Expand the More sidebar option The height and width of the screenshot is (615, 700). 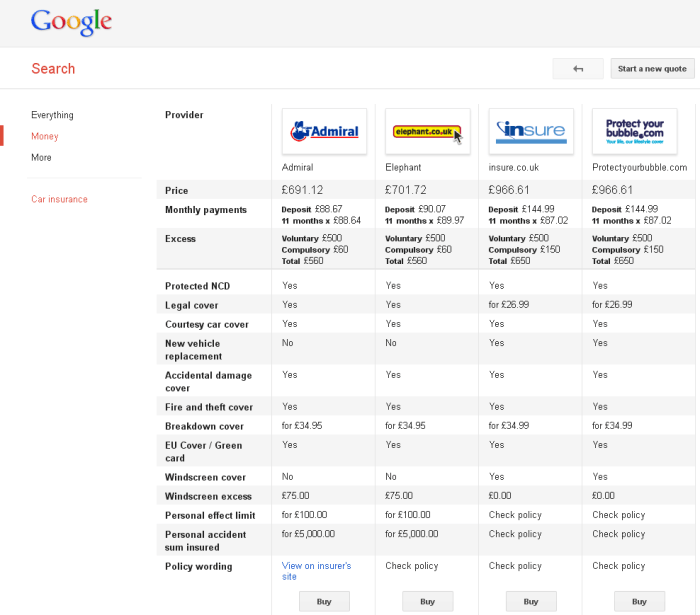pos(41,157)
